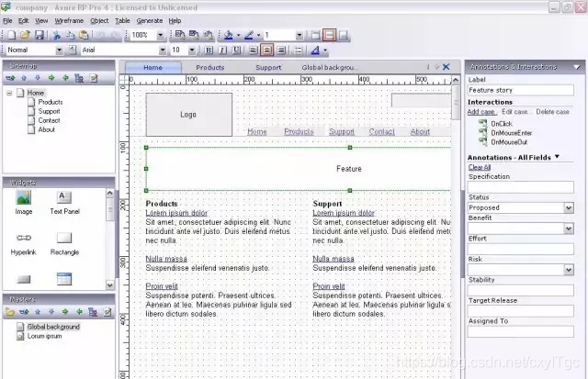Add a child page in Sitemap toolbar
This screenshot has width=588, height=379.
coord(10,78)
